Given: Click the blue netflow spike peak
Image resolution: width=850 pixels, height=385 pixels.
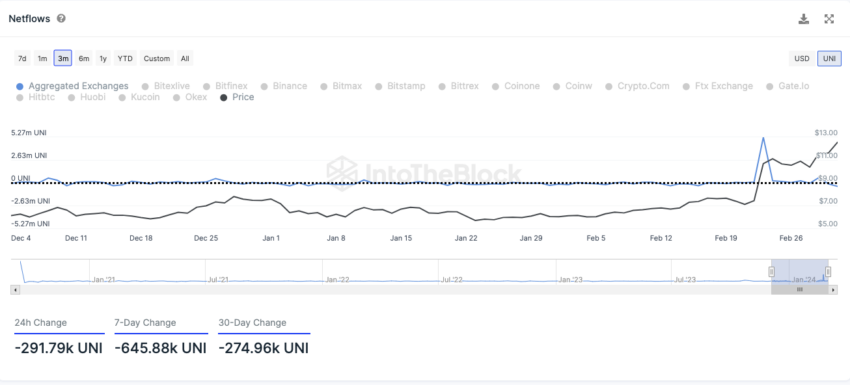Looking at the screenshot, I should click(763, 138).
